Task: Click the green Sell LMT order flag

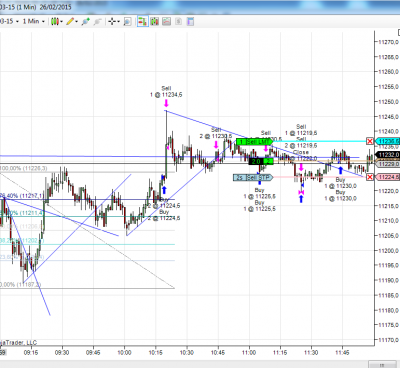Action: click(x=254, y=142)
